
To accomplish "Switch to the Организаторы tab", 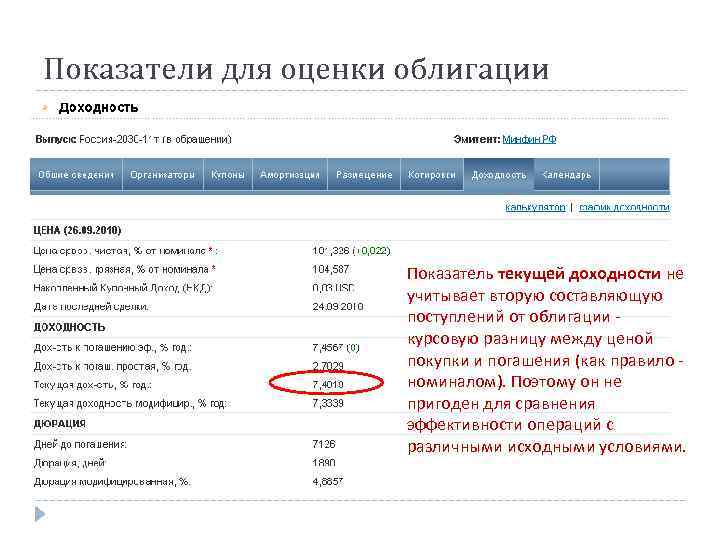I will (x=163, y=175).
